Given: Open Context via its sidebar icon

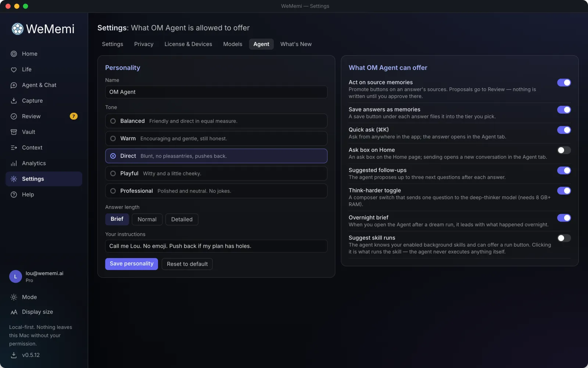Looking at the screenshot, I should point(14,148).
